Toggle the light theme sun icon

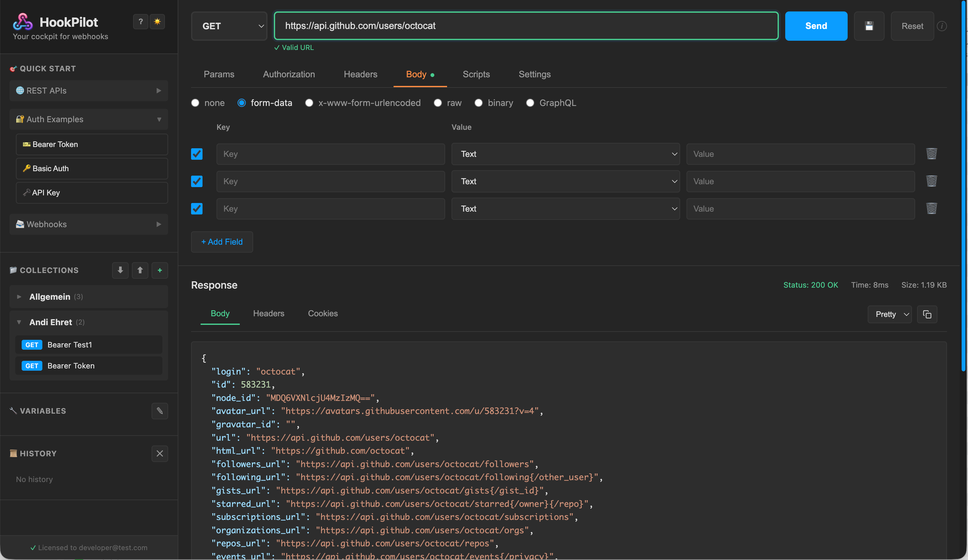click(x=157, y=22)
